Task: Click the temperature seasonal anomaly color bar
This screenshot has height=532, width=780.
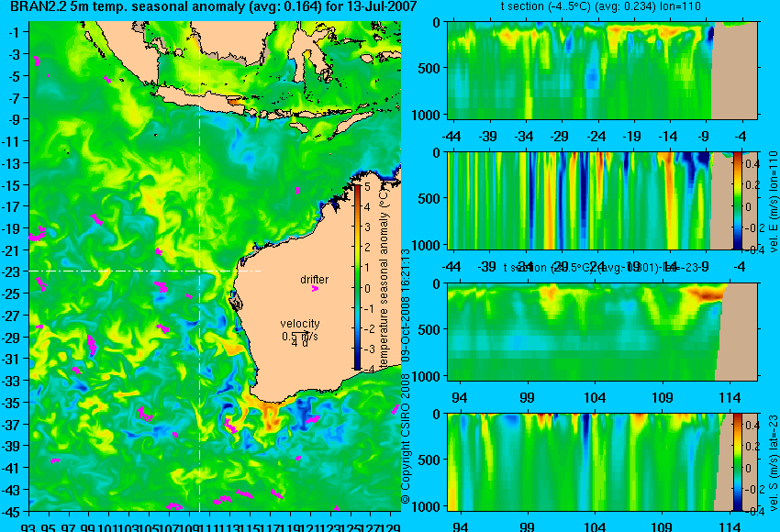Action: coord(358,277)
